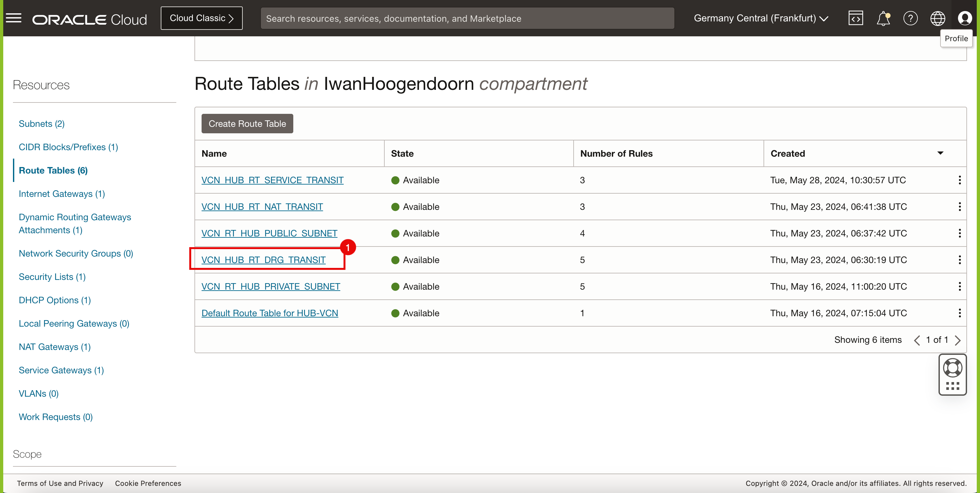Screen dimensions: 980x493
Task: Open VCN_HUB_RT_DRG_TRANSIT route table link
Action: pyautogui.click(x=263, y=259)
